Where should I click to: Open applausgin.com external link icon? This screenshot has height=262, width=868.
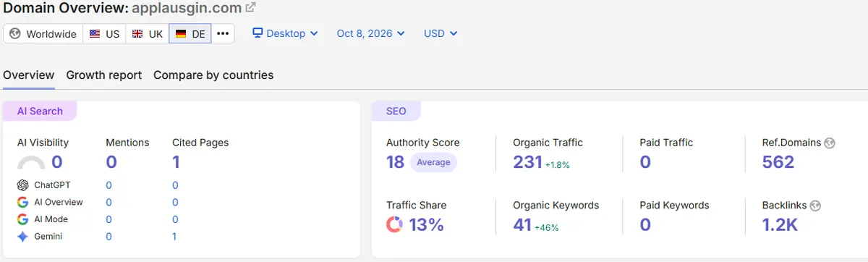pos(250,8)
